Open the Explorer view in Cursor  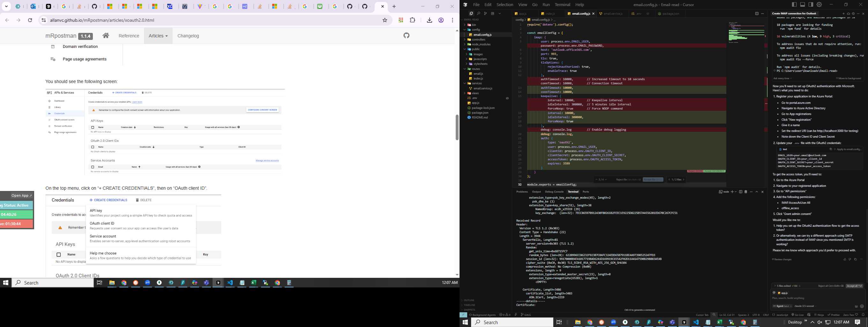click(471, 13)
